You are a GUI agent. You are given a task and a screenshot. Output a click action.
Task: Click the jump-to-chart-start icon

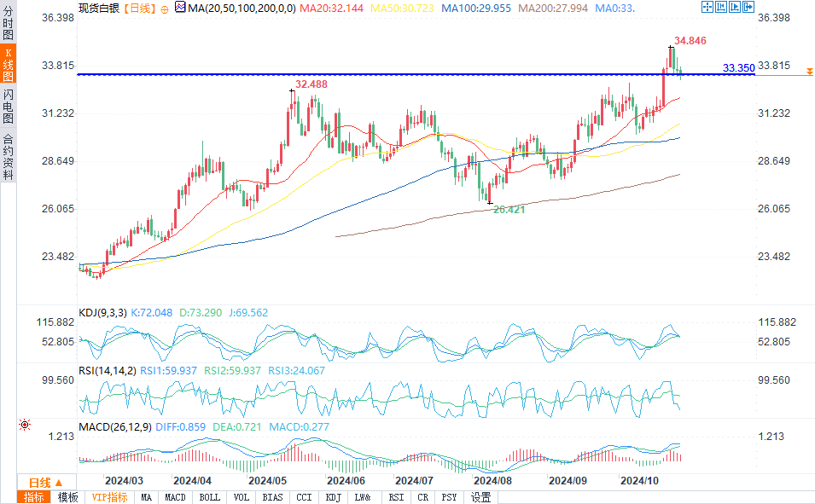click(x=723, y=7)
